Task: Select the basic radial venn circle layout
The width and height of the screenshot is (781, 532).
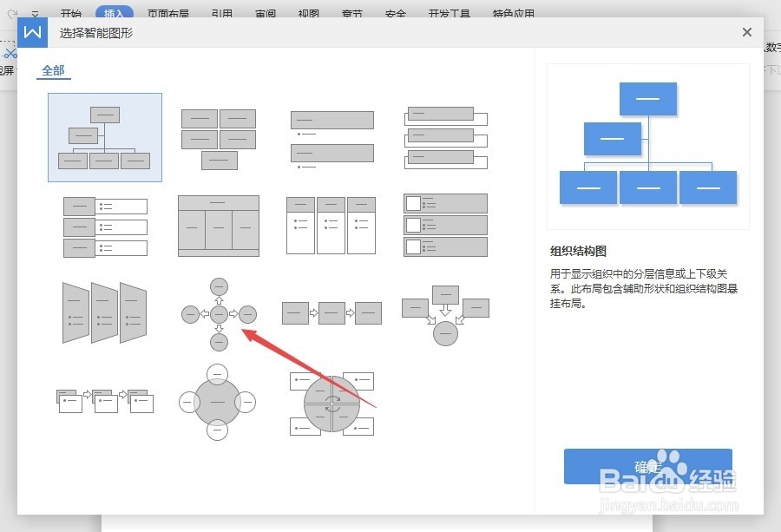Action: click(218, 402)
